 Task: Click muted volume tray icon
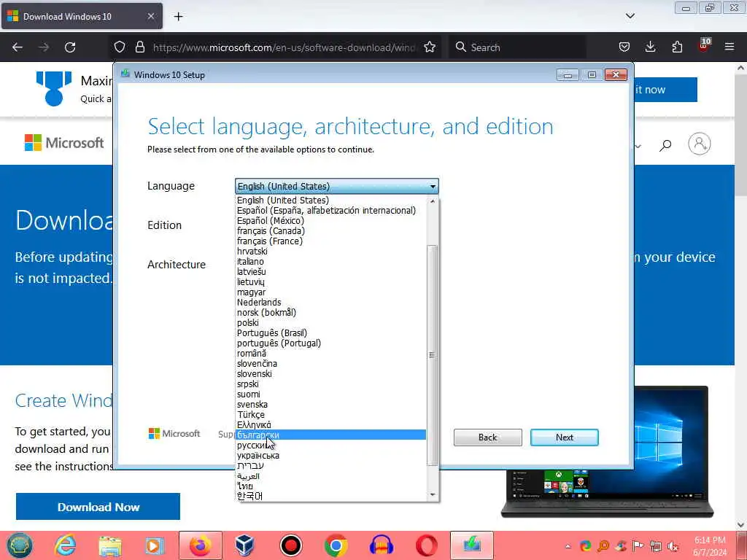click(673, 546)
